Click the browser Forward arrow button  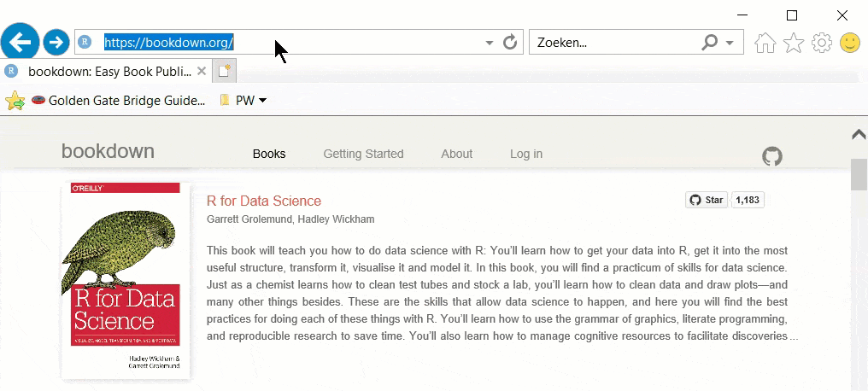tap(56, 41)
